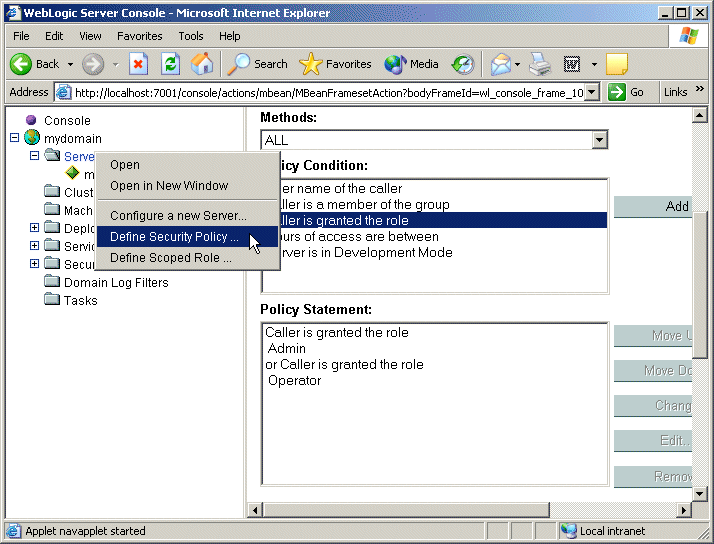The height and width of the screenshot is (544, 714).
Task: Click the Stop loading icon
Action: 138,64
